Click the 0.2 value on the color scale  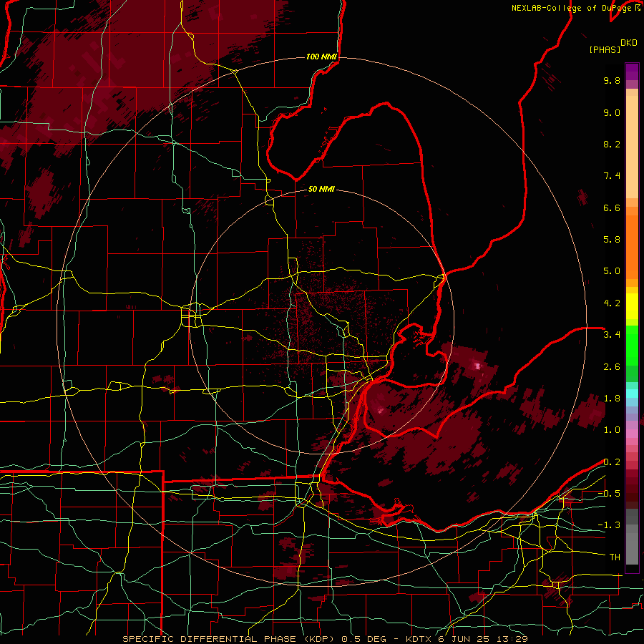pos(612,462)
